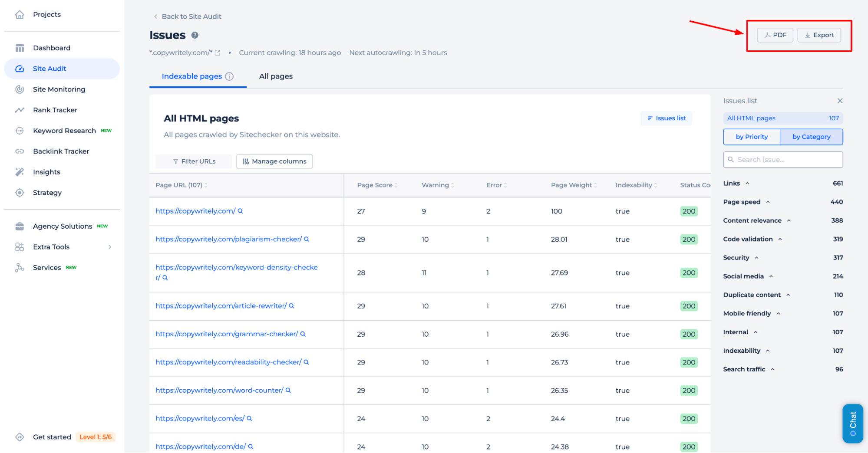Select All HTML pages in Issues list

pos(783,118)
